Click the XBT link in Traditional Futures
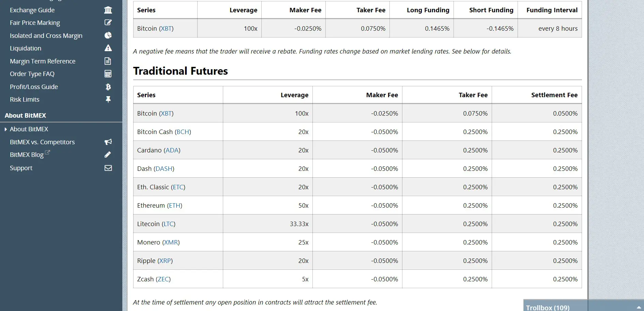644x311 pixels. coord(166,113)
